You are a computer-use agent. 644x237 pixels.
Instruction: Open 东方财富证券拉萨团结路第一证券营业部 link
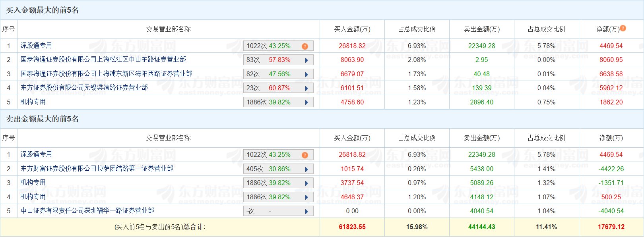pyautogui.click(x=97, y=169)
